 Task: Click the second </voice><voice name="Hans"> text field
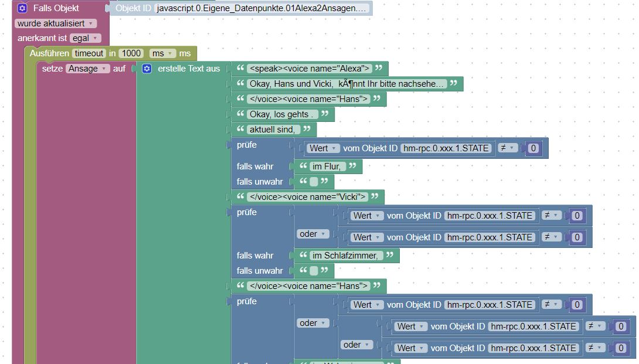click(308, 286)
